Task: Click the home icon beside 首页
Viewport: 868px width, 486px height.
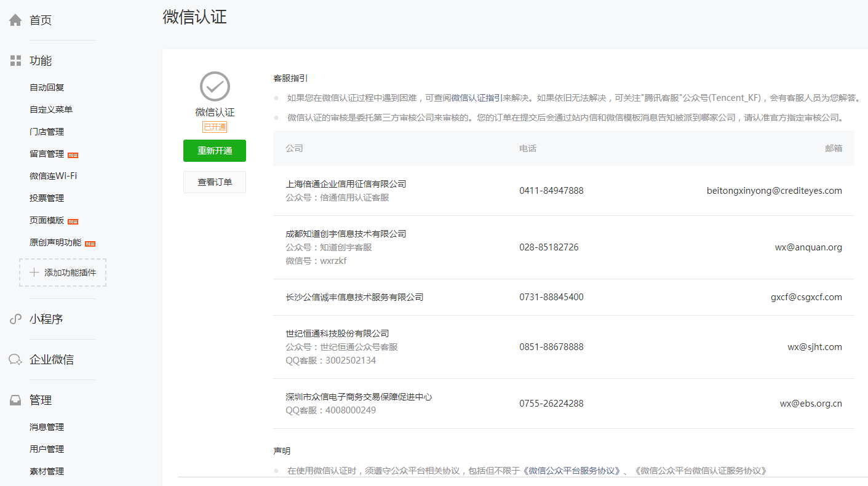Action: coord(15,20)
